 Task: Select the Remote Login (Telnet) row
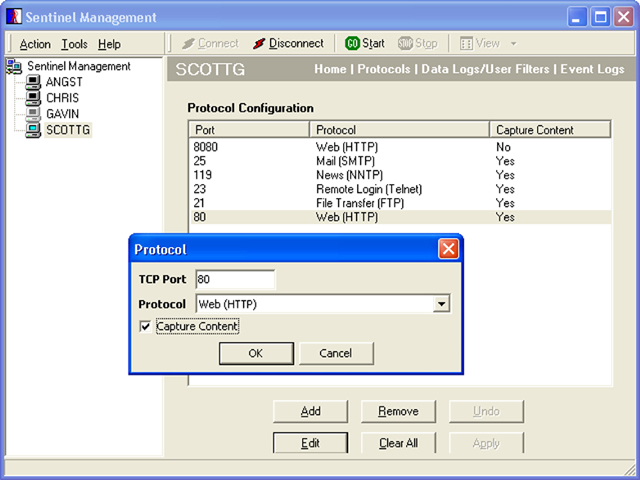(x=400, y=189)
